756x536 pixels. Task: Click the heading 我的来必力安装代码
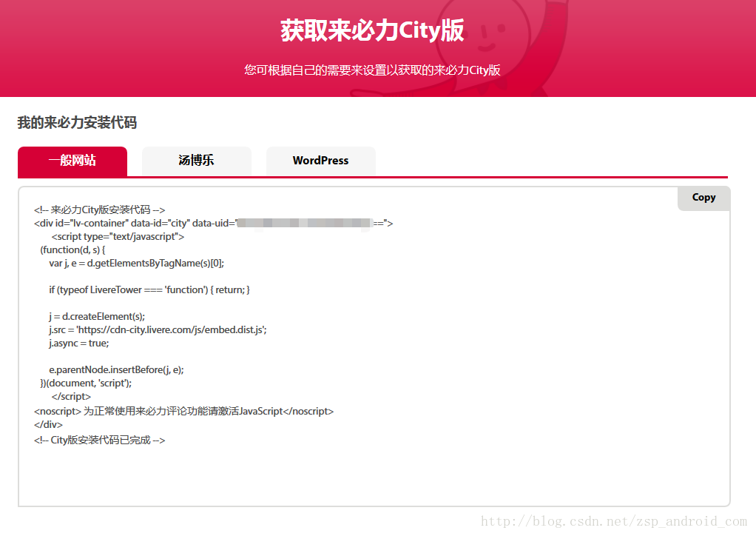pos(77,123)
